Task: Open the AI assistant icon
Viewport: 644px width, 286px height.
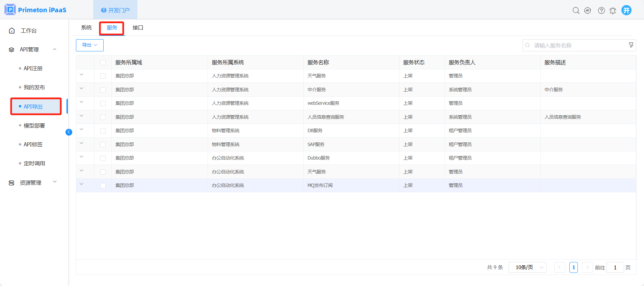Action: pyautogui.click(x=588, y=10)
